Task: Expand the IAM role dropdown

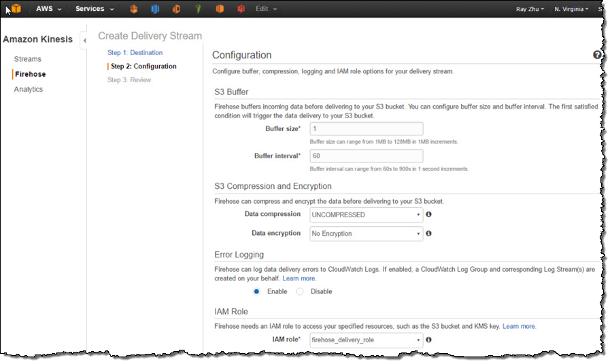Action: [366, 340]
